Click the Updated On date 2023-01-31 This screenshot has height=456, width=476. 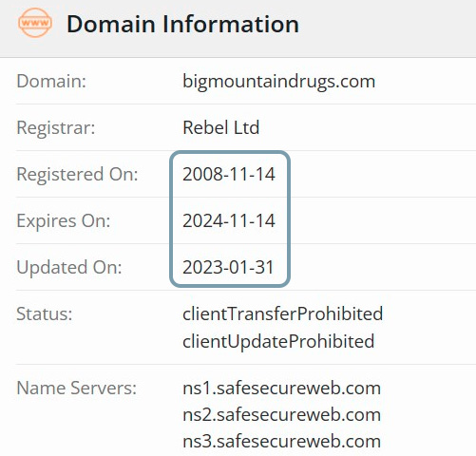tap(228, 267)
